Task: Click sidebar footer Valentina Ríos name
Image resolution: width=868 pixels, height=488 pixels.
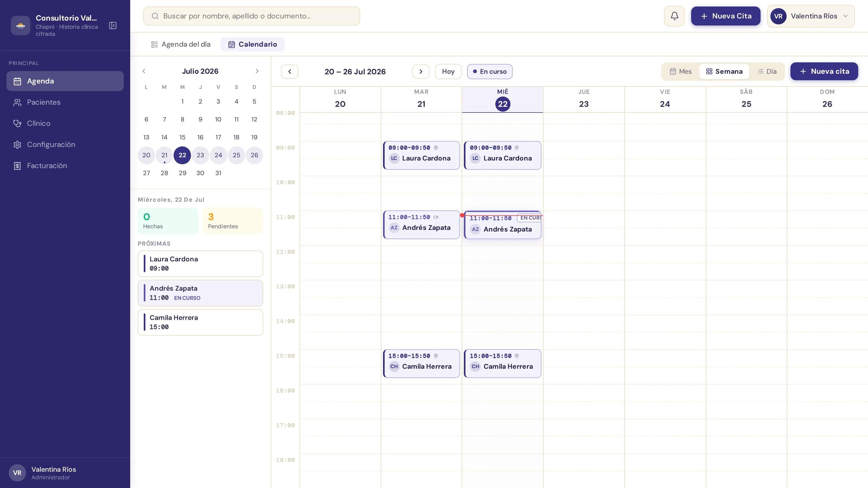Action: [x=54, y=470]
